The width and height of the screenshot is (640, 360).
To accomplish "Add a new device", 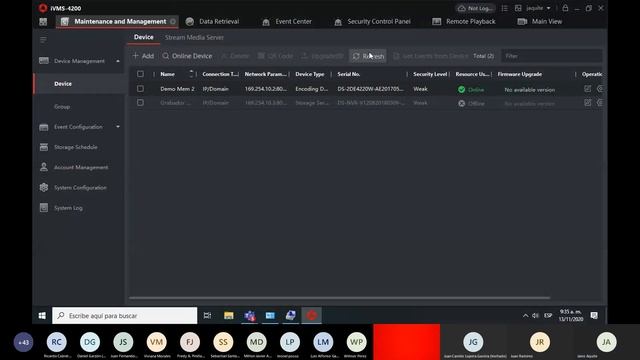I will pos(143,56).
